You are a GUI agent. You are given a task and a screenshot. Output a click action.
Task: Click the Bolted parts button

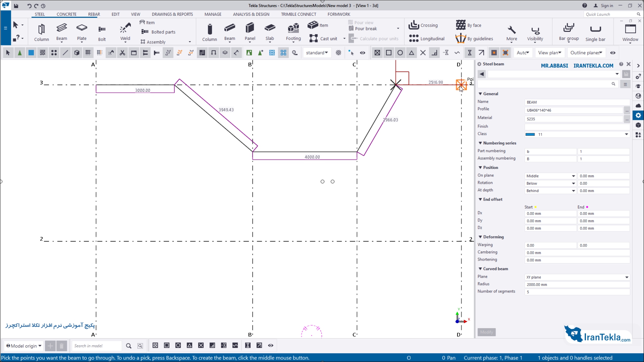click(158, 32)
